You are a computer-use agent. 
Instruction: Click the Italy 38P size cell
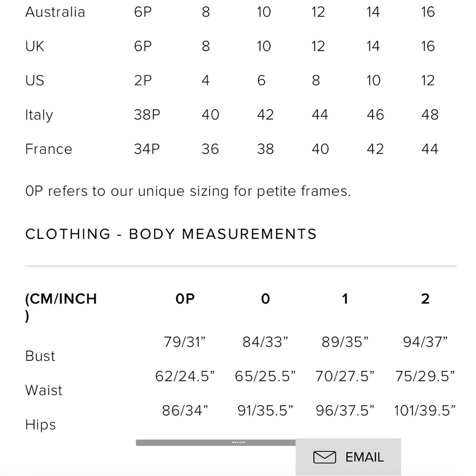coord(147,115)
